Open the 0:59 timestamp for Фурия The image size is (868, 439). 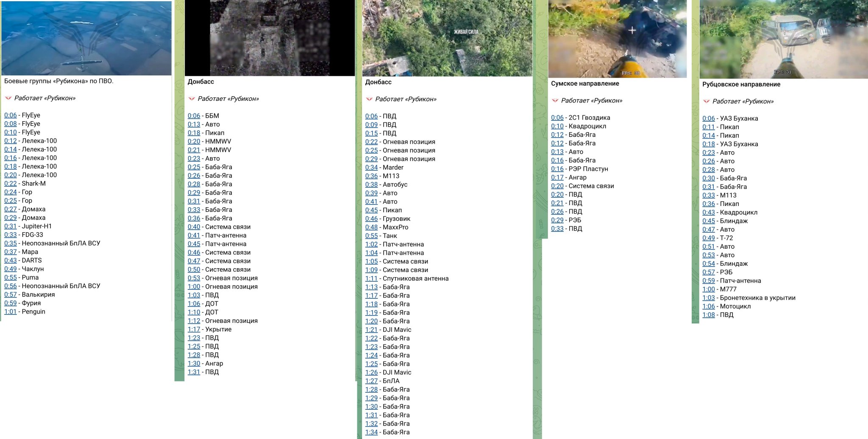[x=11, y=303]
